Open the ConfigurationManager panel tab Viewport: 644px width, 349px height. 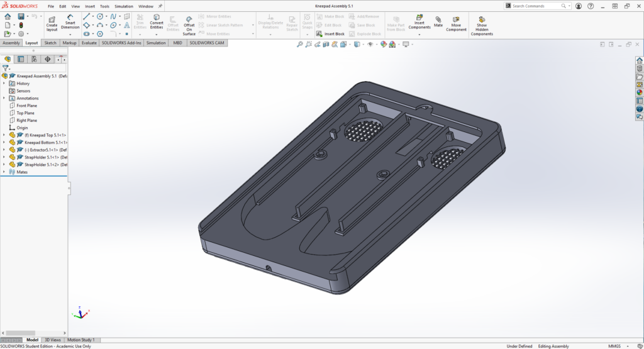pyautogui.click(x=34, y=59)
